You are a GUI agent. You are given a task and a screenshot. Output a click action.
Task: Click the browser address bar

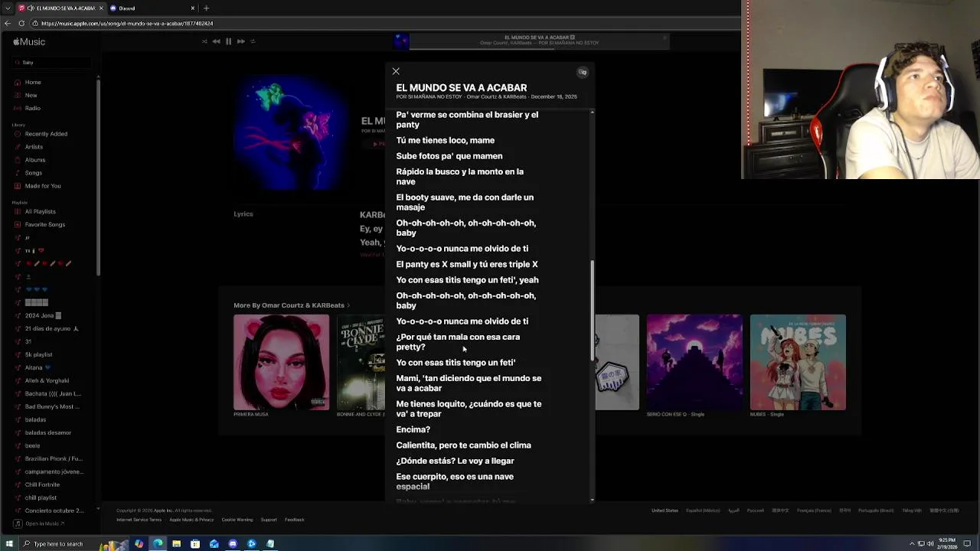tap(383, 24)
